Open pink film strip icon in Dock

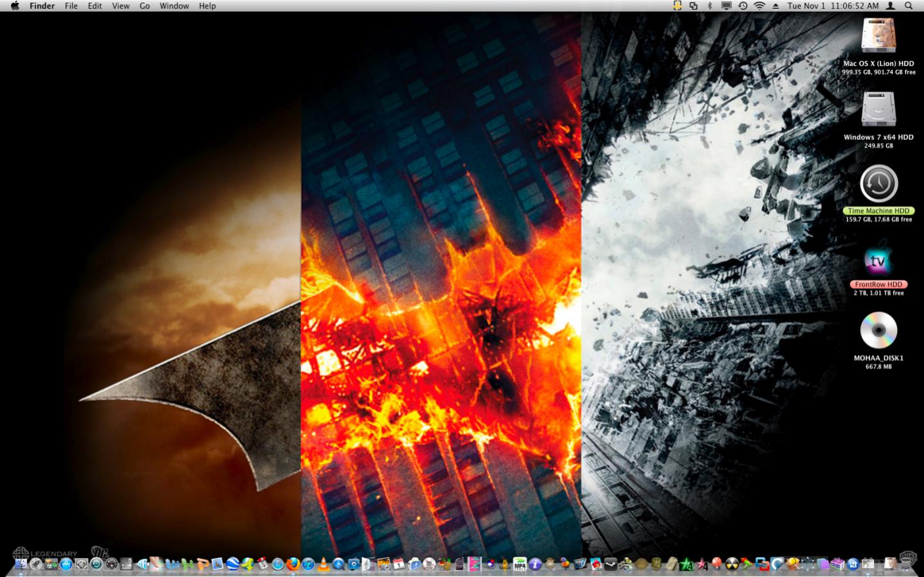click(x=474, y=564)
